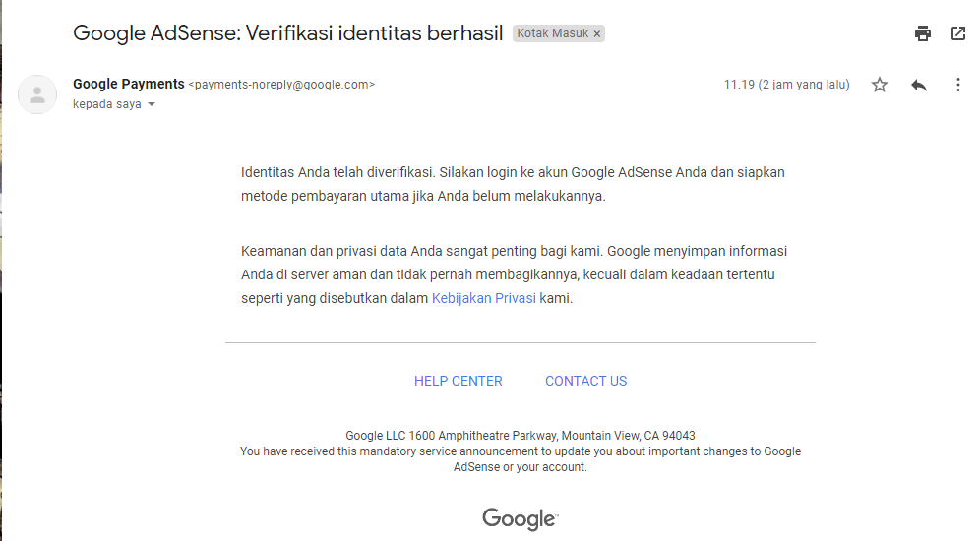
Task: Open the Kebijakan Privasi link
Action: click(x=484, y=298)
